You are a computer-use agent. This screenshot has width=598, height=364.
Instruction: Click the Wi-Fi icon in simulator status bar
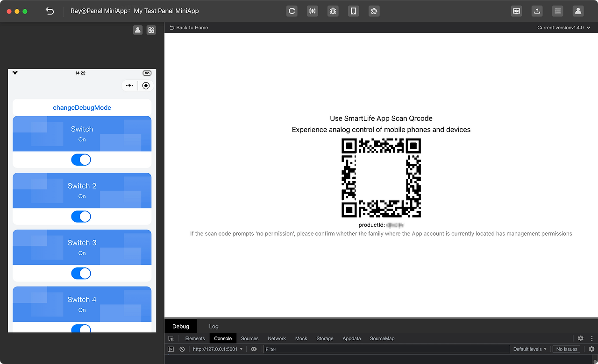coord(15,73)
